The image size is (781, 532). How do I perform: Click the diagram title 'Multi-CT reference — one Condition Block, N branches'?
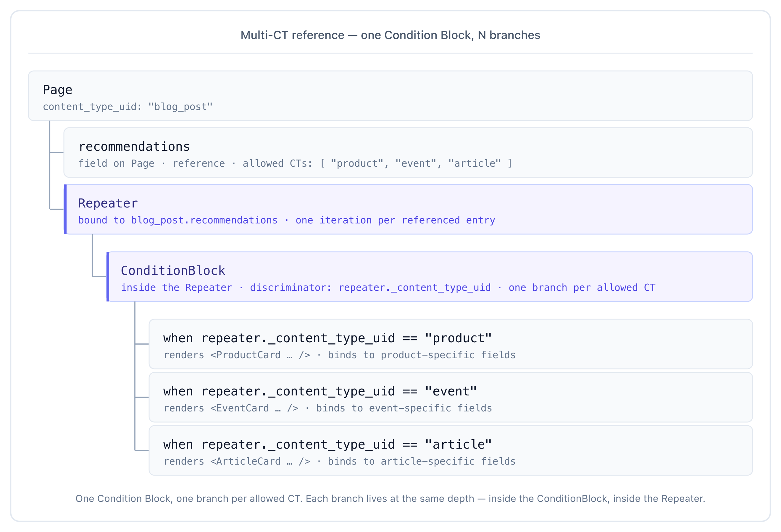coord(390,35)
